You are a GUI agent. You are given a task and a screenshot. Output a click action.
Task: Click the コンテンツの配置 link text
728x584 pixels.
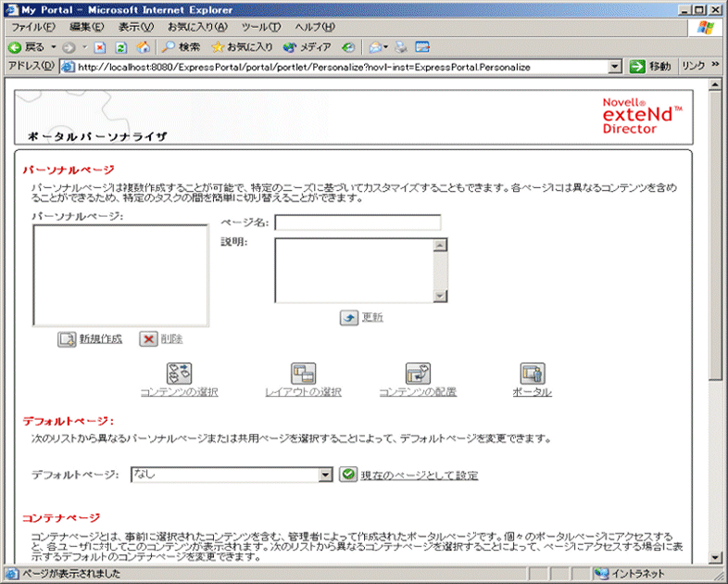[x=418, y=392]
